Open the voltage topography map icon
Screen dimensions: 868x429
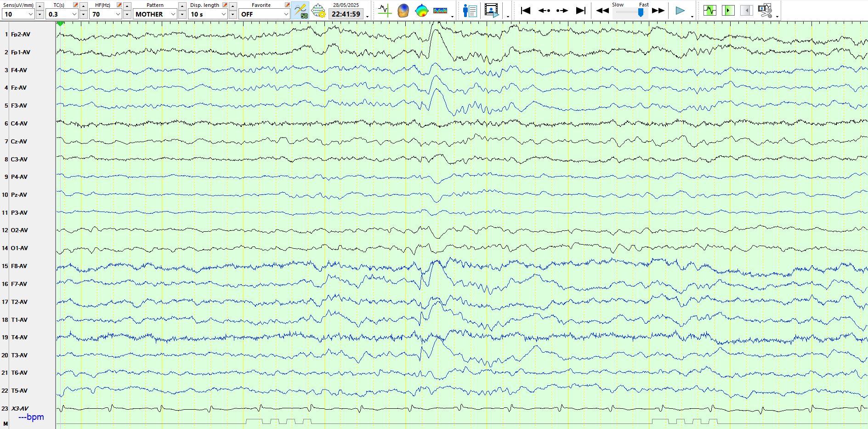click(421, 11)
